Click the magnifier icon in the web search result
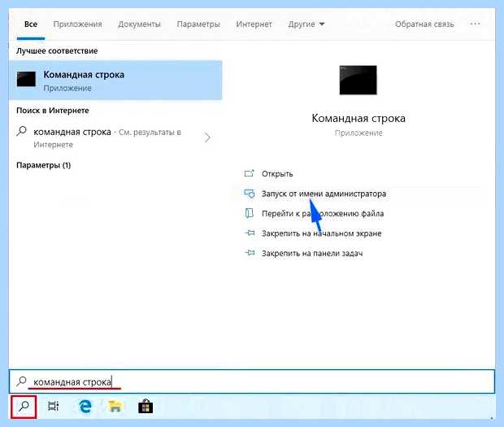This screenshot has width=504, height=427. tap(21, 131)
